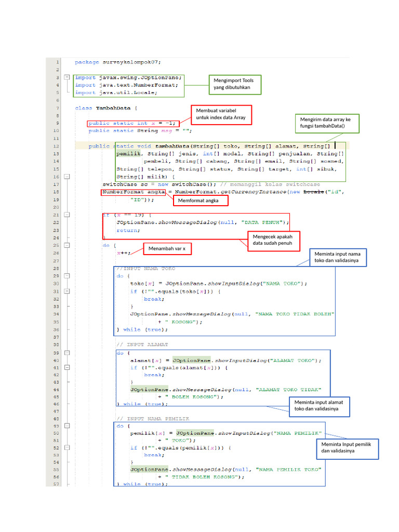Click the 'x++;' statement on line 26

pyautogui.click(x=124, y=253)
